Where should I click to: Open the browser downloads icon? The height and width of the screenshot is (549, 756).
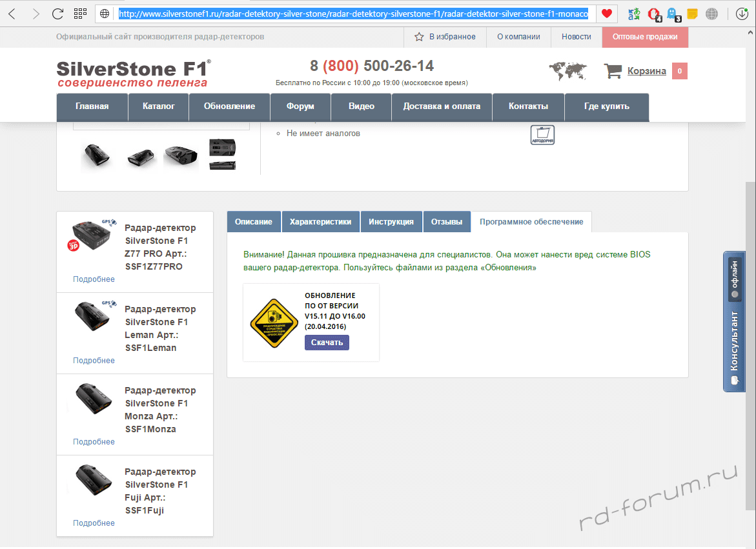tap(742, 14)
